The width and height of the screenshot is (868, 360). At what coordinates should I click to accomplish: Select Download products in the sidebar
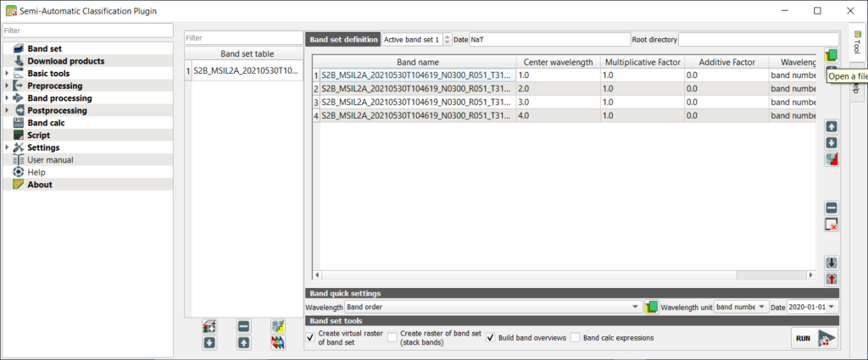(65, 61)
